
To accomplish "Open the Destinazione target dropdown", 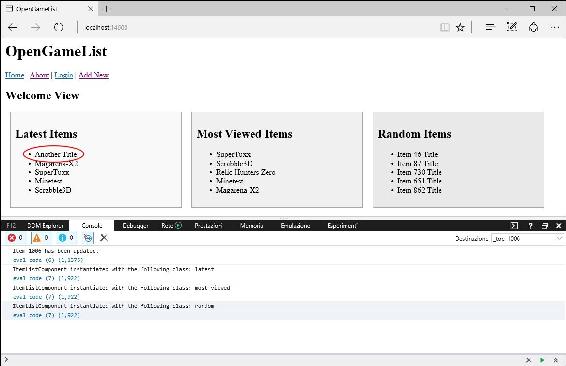I will point(527,239).
